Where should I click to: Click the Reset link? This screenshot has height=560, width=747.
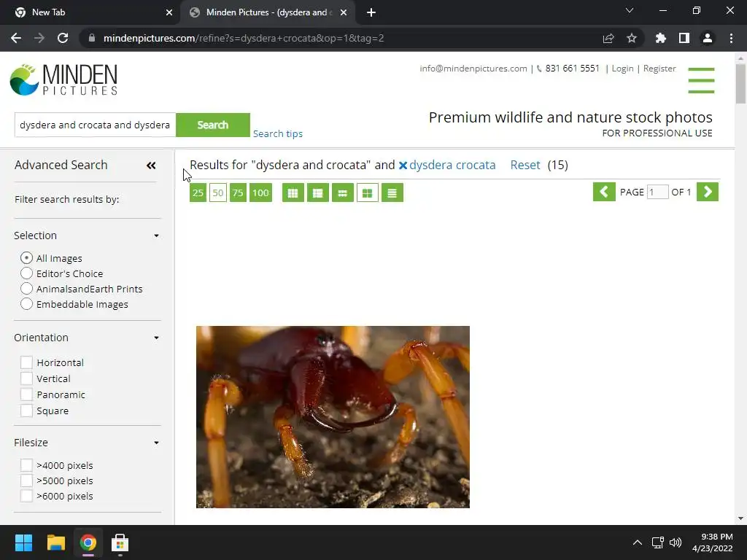pyautogui.click(x=525, y=165)
